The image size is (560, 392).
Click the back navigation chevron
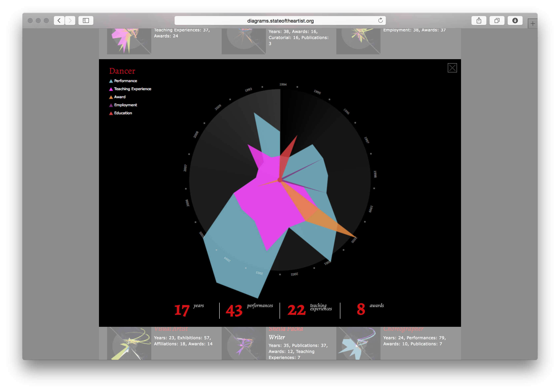tap(59, 20)
